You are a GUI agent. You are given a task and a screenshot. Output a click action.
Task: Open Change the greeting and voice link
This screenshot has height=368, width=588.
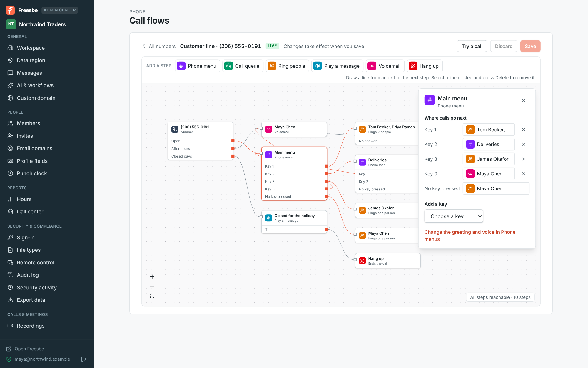[x=470, y=236]
